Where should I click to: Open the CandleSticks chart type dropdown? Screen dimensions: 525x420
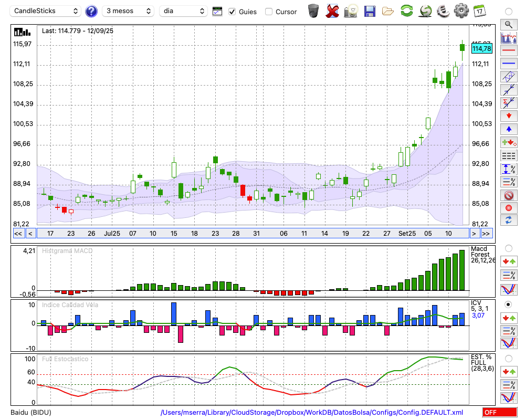(46, 11)
